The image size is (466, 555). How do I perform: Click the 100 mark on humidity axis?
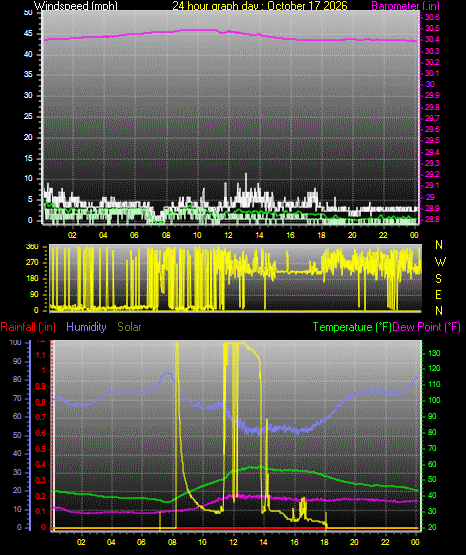[16, 342]
